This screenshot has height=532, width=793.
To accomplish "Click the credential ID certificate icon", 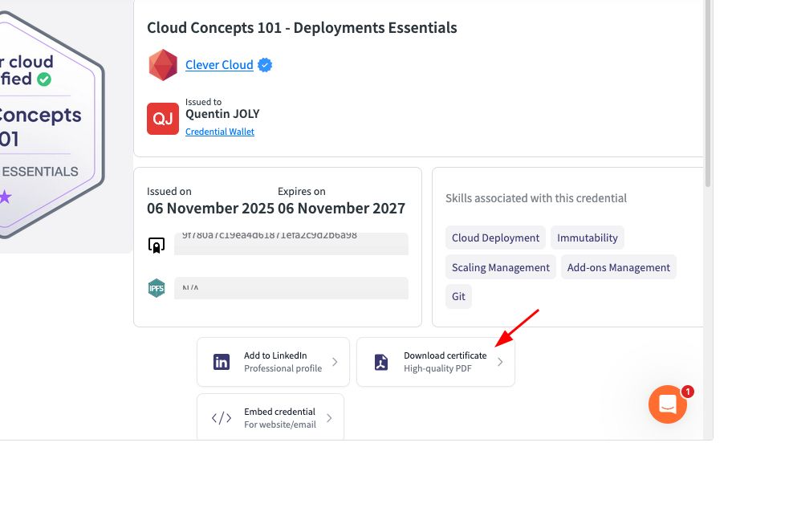I will coord(157,246).
